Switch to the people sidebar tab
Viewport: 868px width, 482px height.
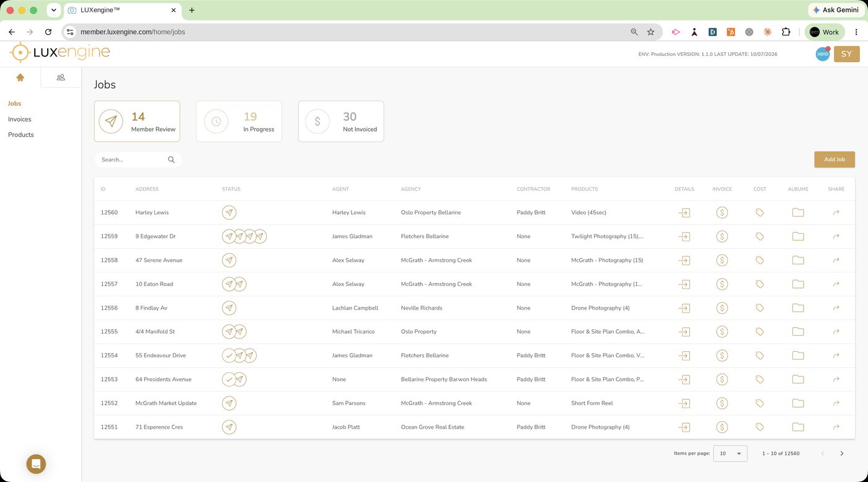click(61, 78)
